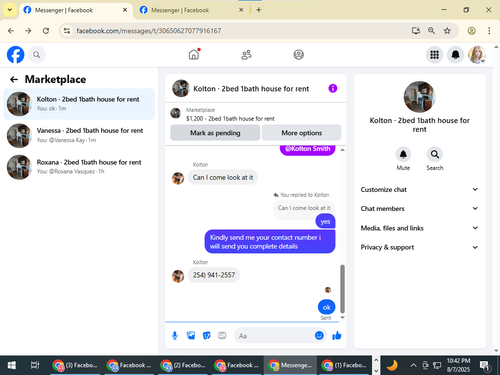500x375 pixels.
Task: Open the Friends icon in top bar
Action: tap(246, 55)
